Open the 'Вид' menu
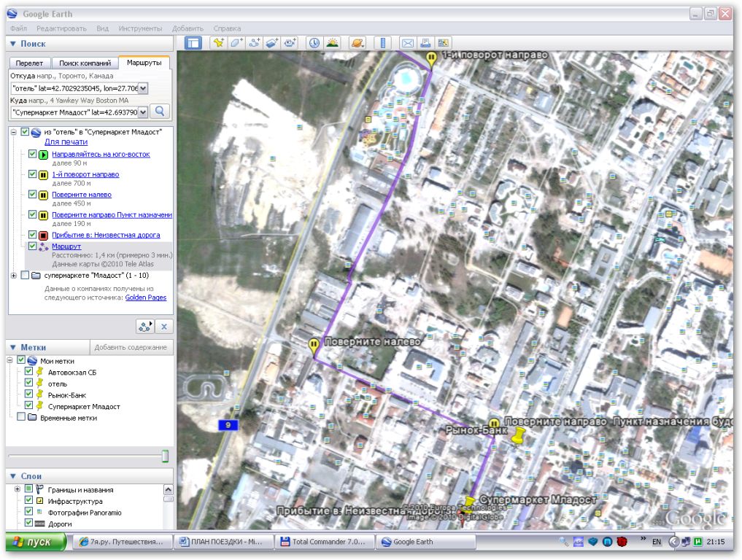The height and width of the screenshot is (560, 742). [x=103, y=28]
